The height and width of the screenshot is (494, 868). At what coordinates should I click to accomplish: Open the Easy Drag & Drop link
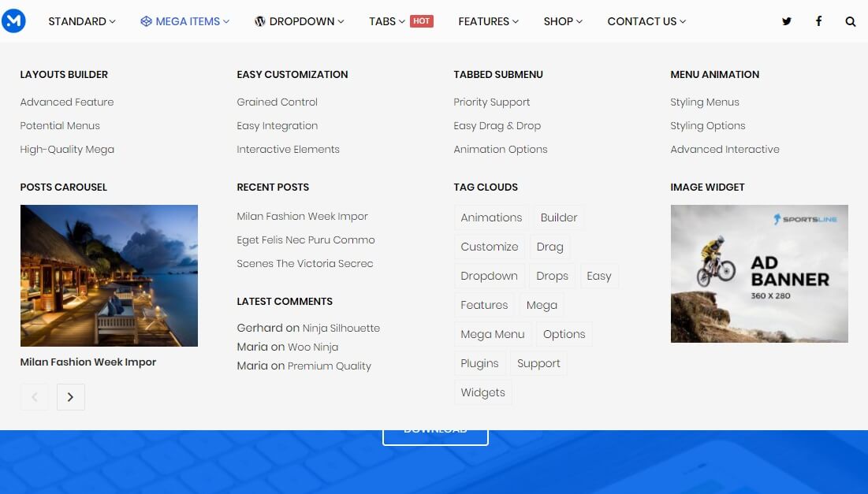click(497, 125)
